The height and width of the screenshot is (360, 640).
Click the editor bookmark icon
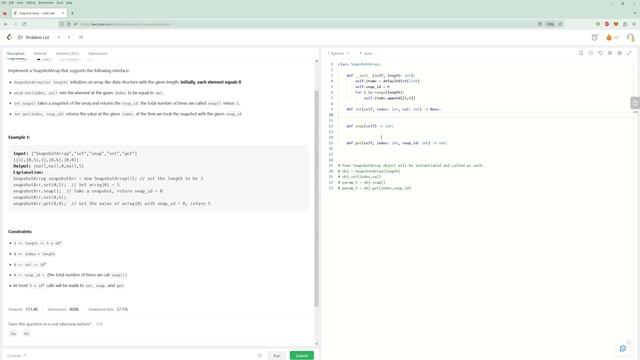(581, 53)
